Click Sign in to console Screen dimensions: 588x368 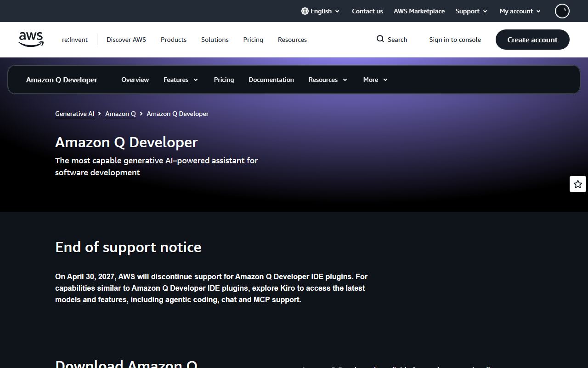[455, 40]
